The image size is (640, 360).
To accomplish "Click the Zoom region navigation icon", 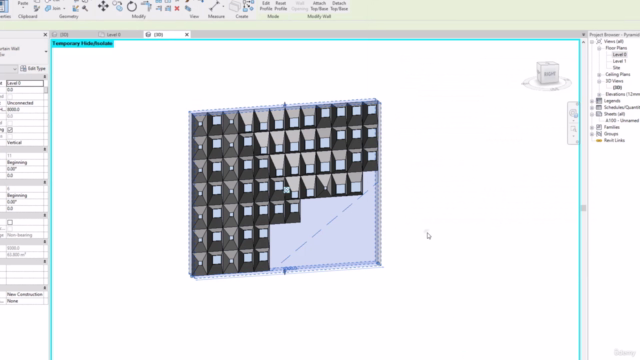I will [573, 129].
